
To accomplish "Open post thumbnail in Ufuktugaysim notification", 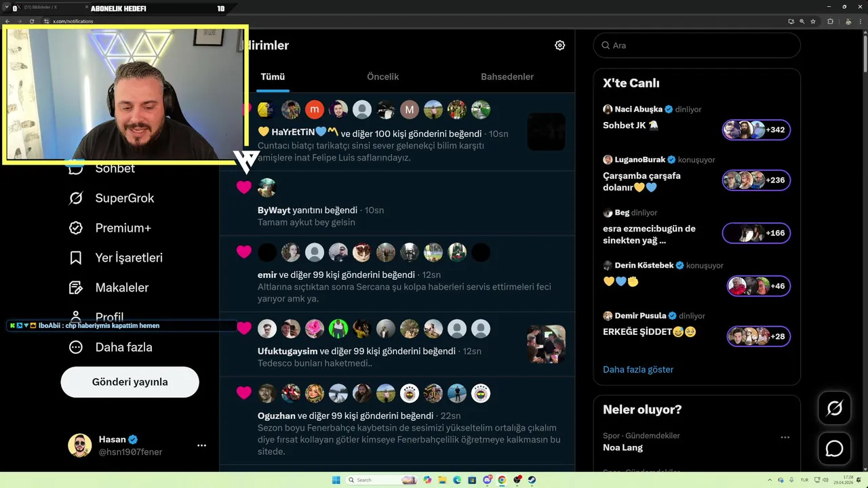I will [547, 344].
